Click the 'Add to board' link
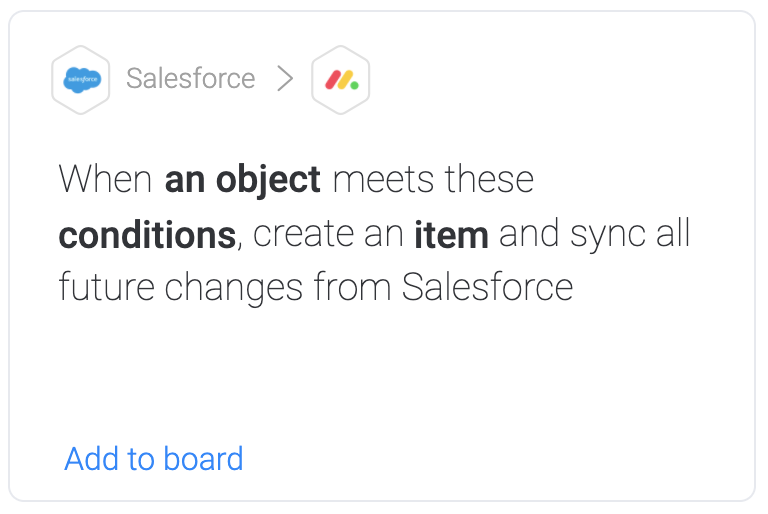Image resolution: width=768 pixels, height=514 pixels. point(154,459)
